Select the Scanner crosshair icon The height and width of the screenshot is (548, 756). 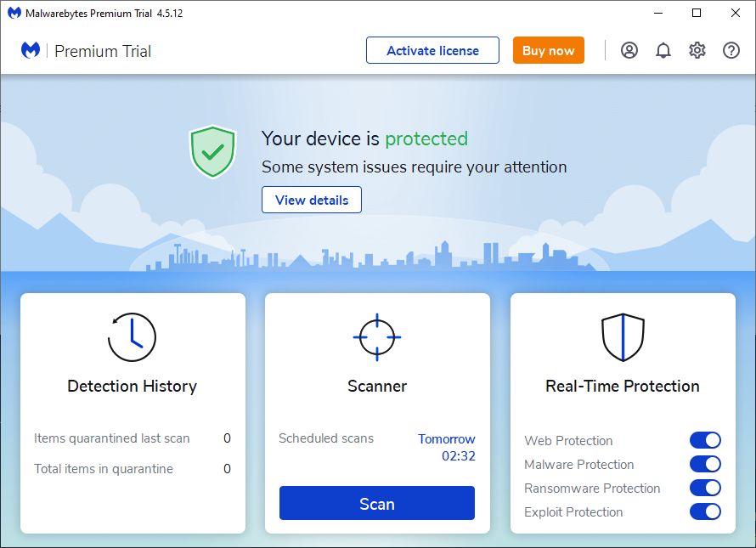pos(376,336)
